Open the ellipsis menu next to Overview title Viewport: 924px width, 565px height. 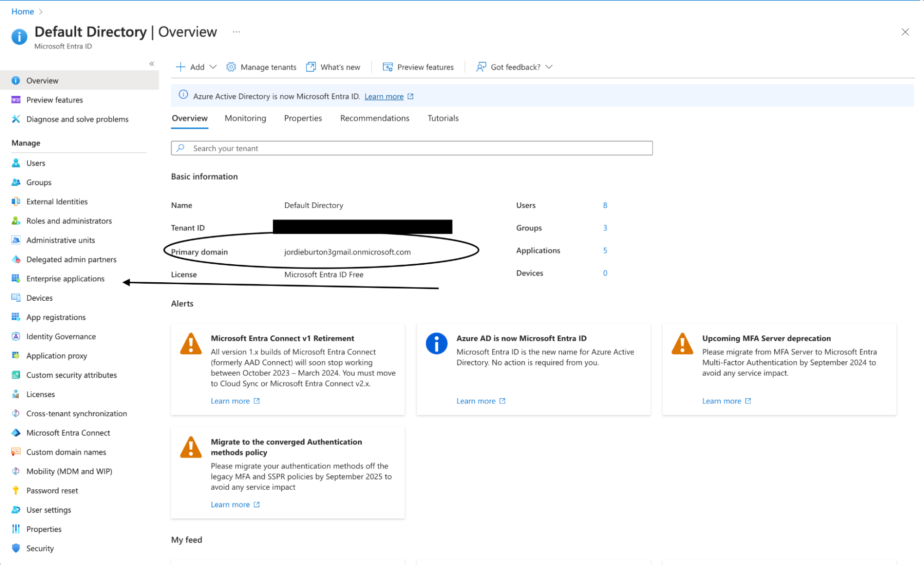pos(236,32)
